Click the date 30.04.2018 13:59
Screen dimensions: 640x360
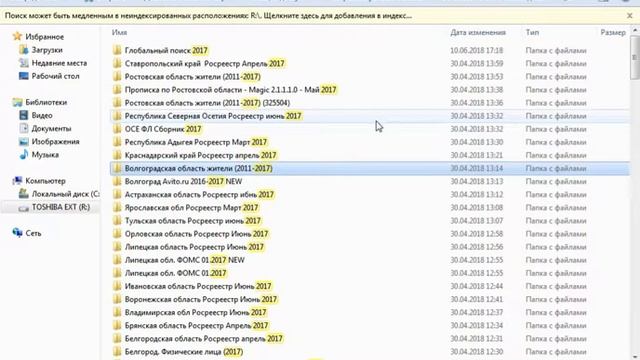(x=476, y=63)
